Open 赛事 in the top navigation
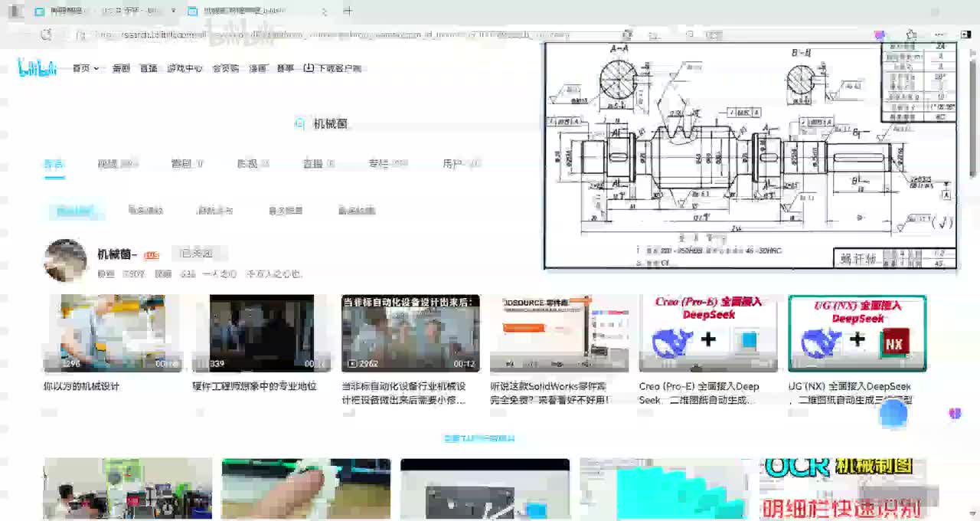Screen dimensions: 980x521 pos(285,68)
